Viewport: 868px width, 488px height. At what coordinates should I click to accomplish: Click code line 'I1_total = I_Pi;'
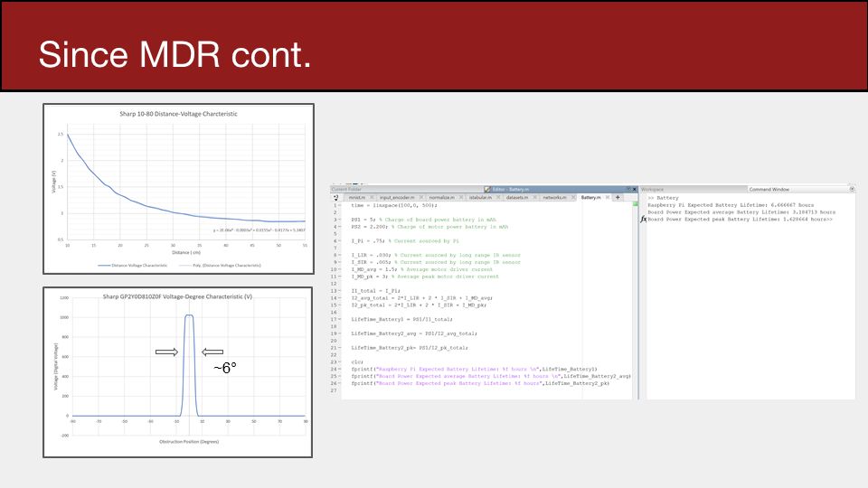click(375, 291)
